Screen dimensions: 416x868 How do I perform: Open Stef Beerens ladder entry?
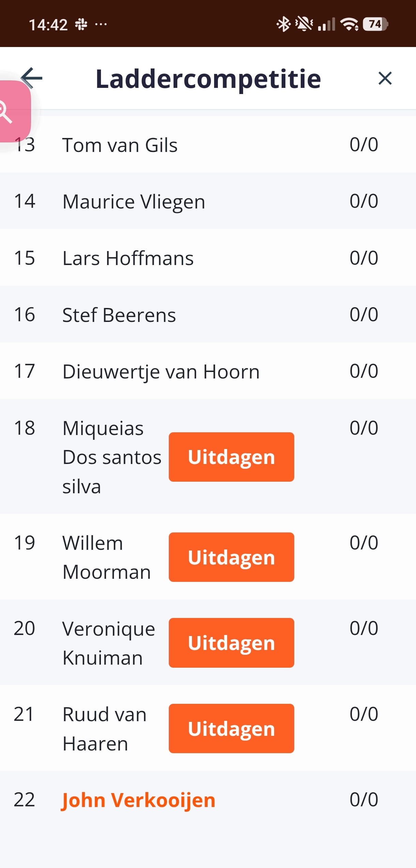[x=119, y=315]
